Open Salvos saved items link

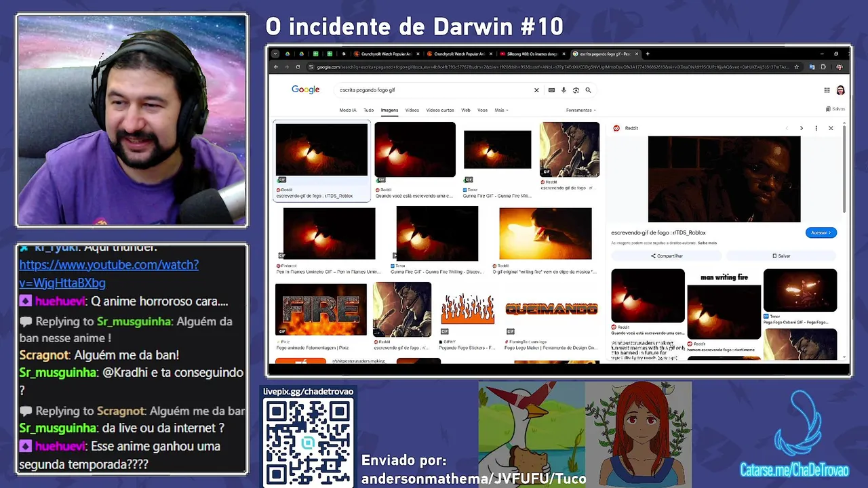(835, 109)
